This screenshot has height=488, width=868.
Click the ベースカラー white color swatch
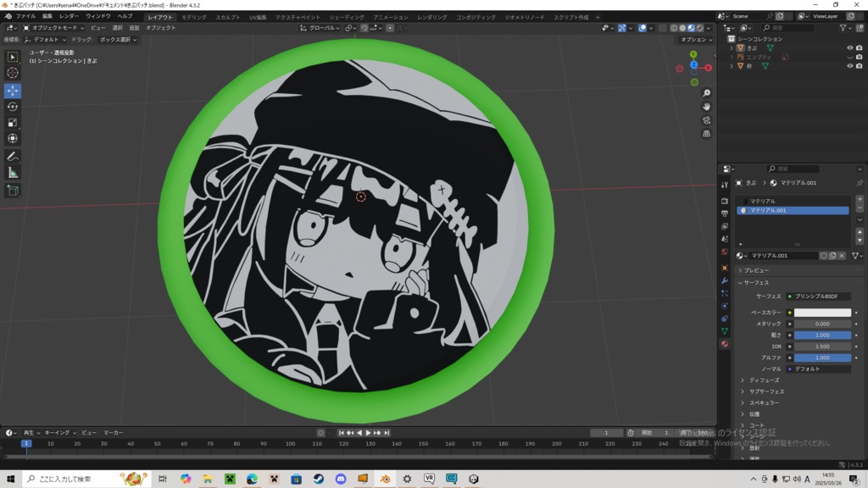click(x=822, y=313)
